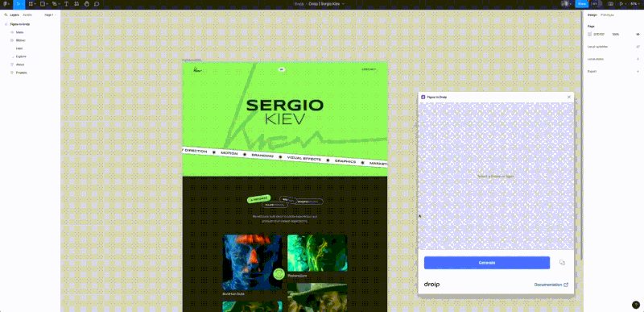Open the Help question mark button

[x=635, y=305]
